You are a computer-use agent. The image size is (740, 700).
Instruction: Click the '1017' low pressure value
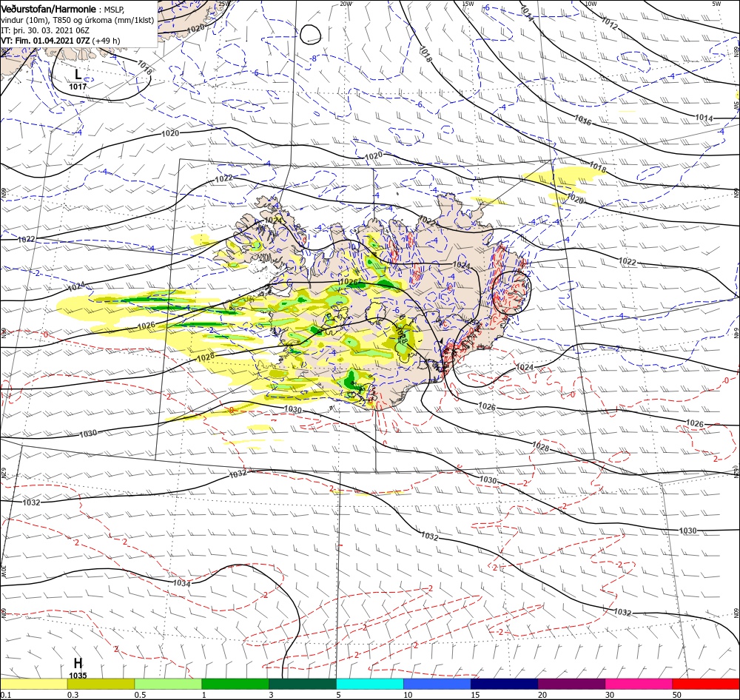78,87
